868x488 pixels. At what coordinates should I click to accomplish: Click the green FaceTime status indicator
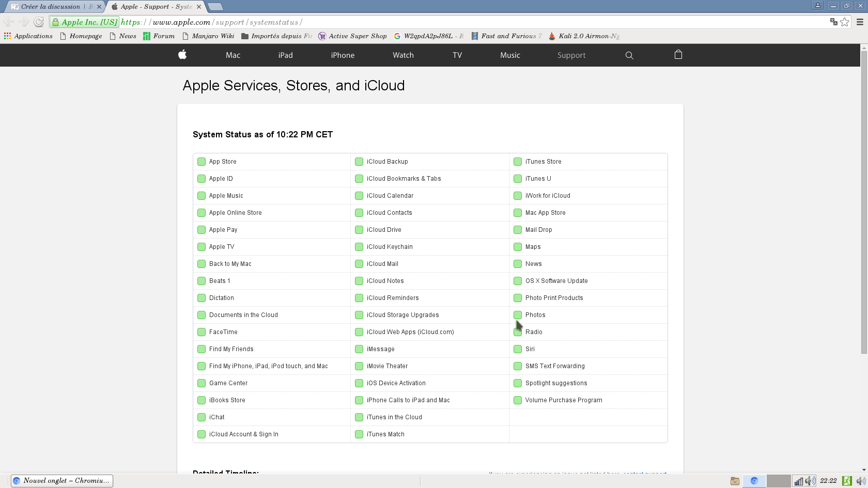(202, 332)
